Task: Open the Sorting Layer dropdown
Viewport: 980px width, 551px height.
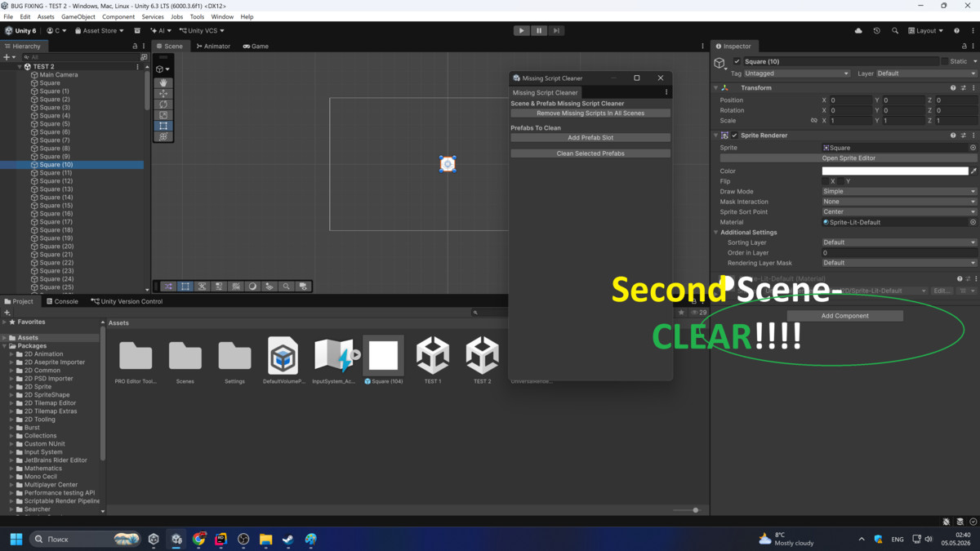Action: [899, 242]
